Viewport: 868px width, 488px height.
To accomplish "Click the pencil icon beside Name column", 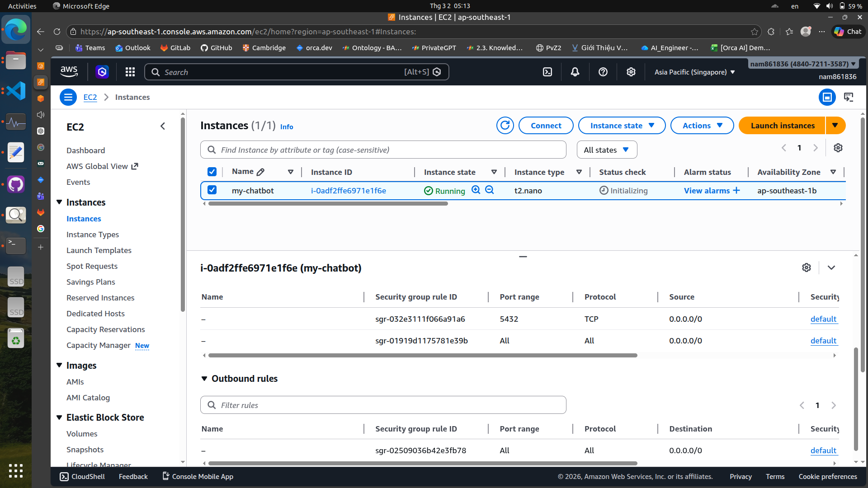I will coord(260,172).
